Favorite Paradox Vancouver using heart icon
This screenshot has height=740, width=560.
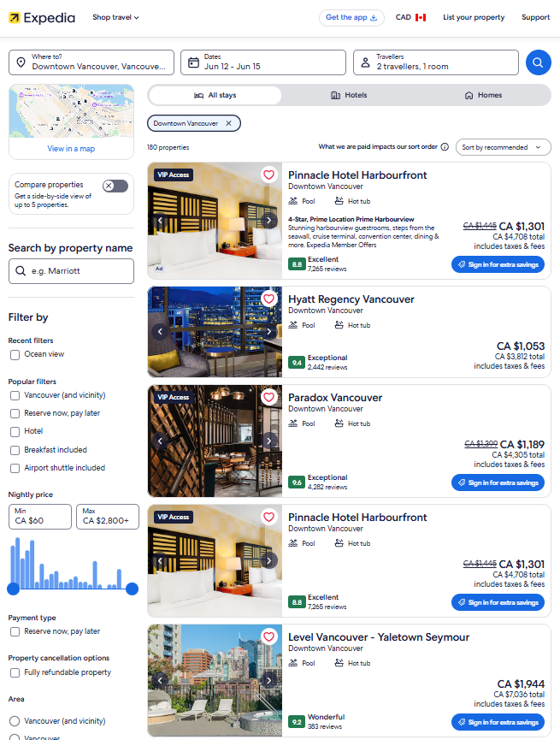coord(269,397)
